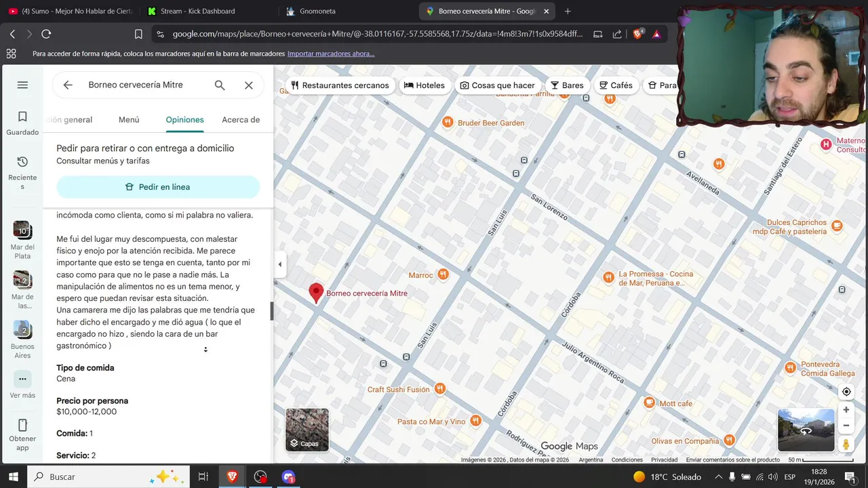This screenshot has width=868, height=488.
Task: Open the Buenos Aires recent thumbnail
Action: [x=22, y=329]
